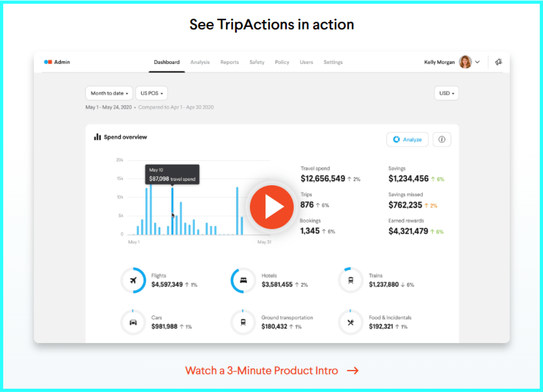Screen dimensions: 543x392
Task: Play the product intro video
Action: 272,207
